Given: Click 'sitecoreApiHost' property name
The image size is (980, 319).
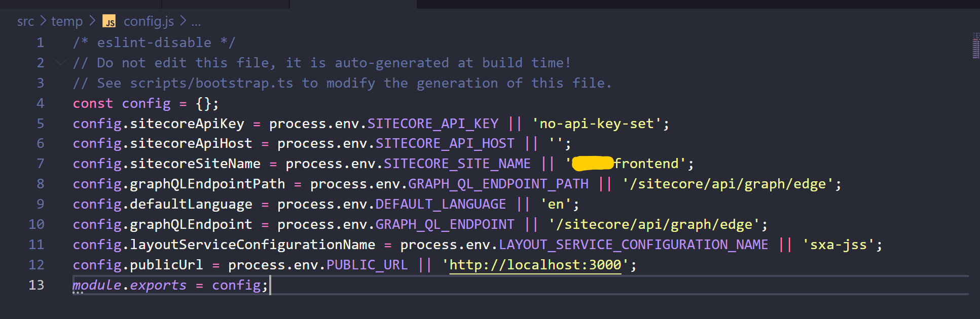Looking at the screenshot, I should pyautogui.click(x=191, y=144).
